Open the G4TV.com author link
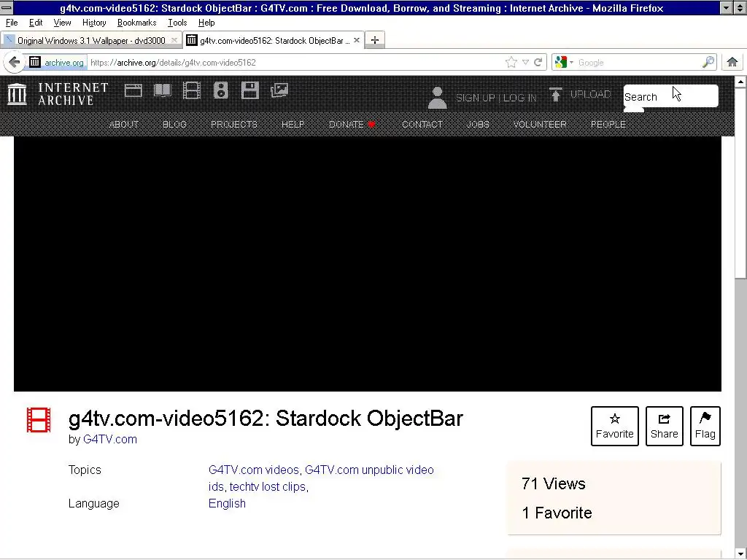The image size is (747, 560). pyautogui.click(x=110, y=439)
